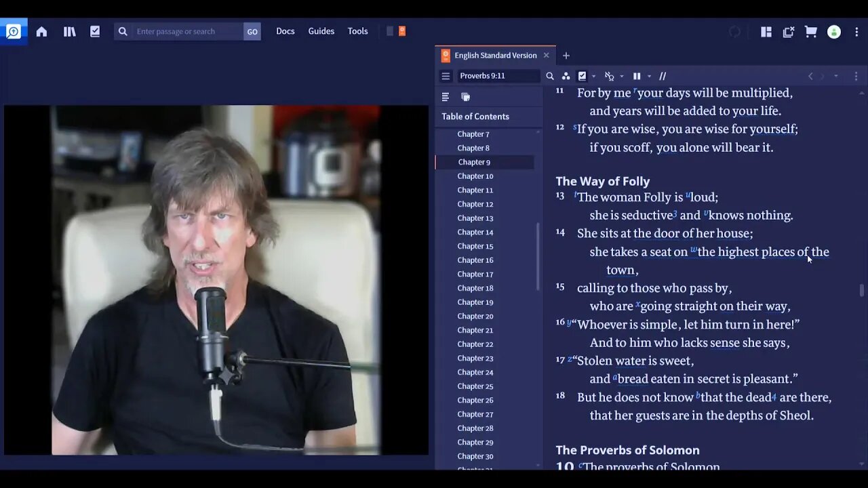Select Chapter 7 in contents
868x488 pixels.
pyautogui.click(x=473, y=134)
